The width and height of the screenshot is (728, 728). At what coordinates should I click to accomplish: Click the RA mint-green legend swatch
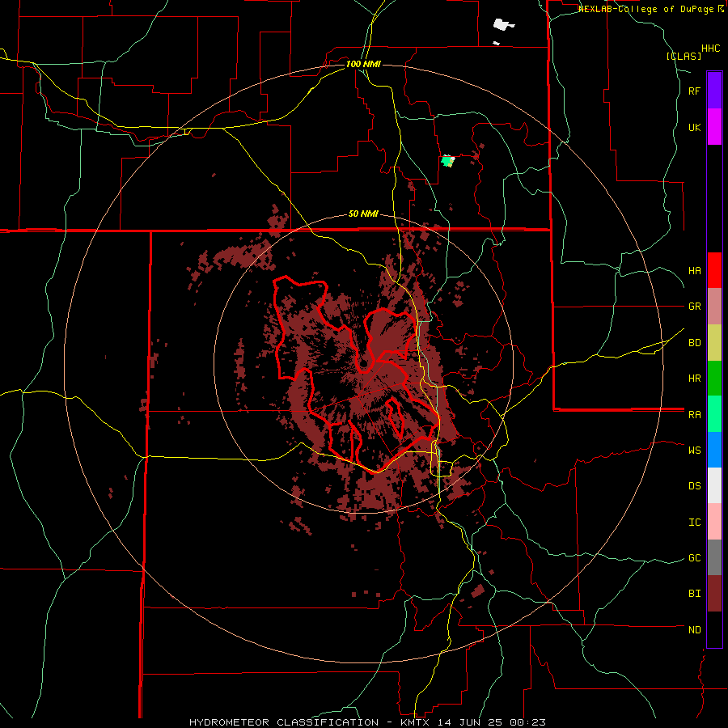714,414
